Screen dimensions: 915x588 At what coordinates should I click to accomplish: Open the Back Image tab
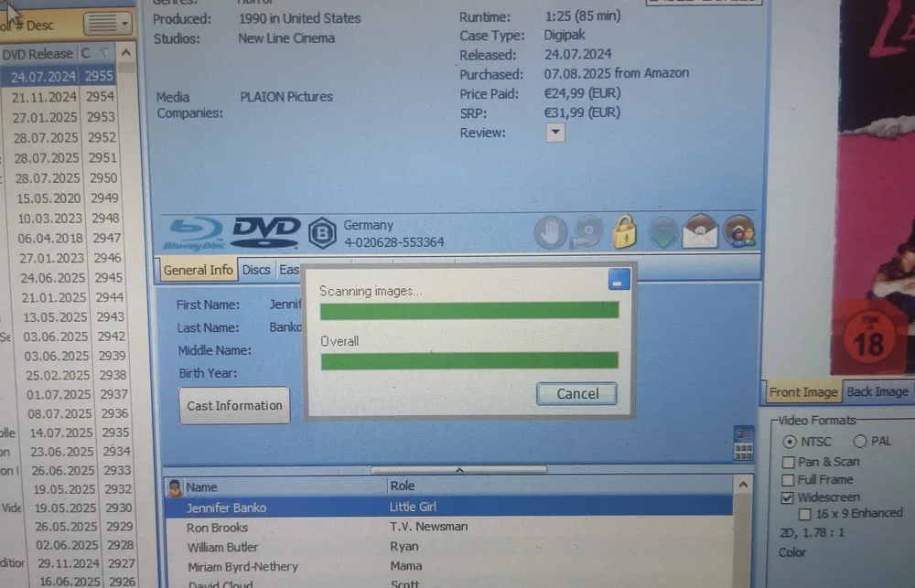[x=877, y=391]
